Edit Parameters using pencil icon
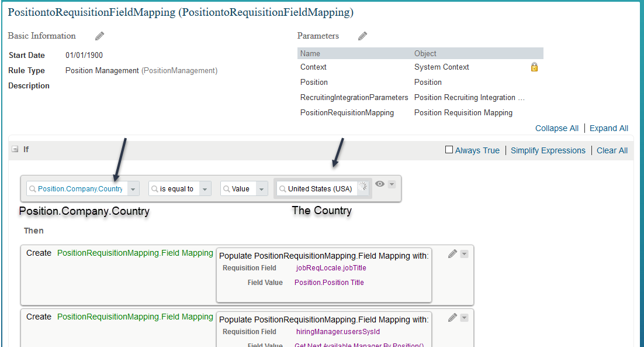The width and height of the screenshot is (644, 347). [x=362, y=36]
